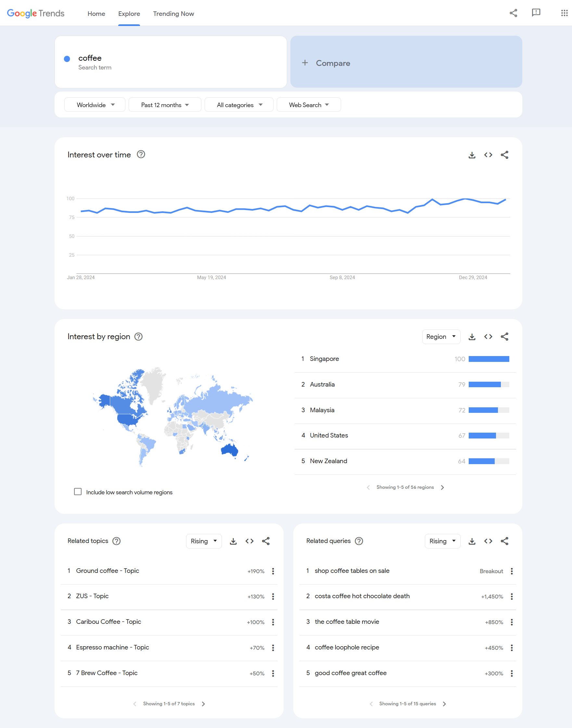The height and width of the screenshot is (728, 572).
Task: Open help for Related queries
Action: point(359,541)
